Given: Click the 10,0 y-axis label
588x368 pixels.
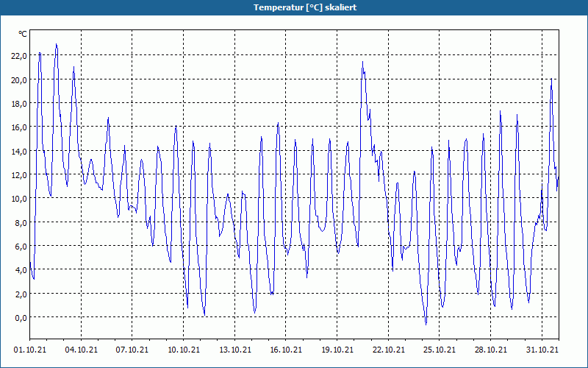Looking at the screenshot, I should [x=19, y=199].
